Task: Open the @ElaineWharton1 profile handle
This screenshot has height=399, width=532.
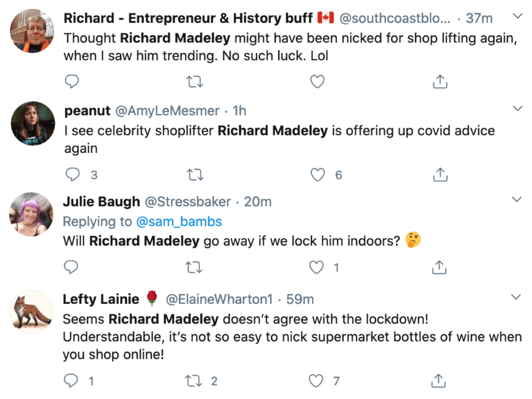Action: pyautogui.click(x=220, y=299)
